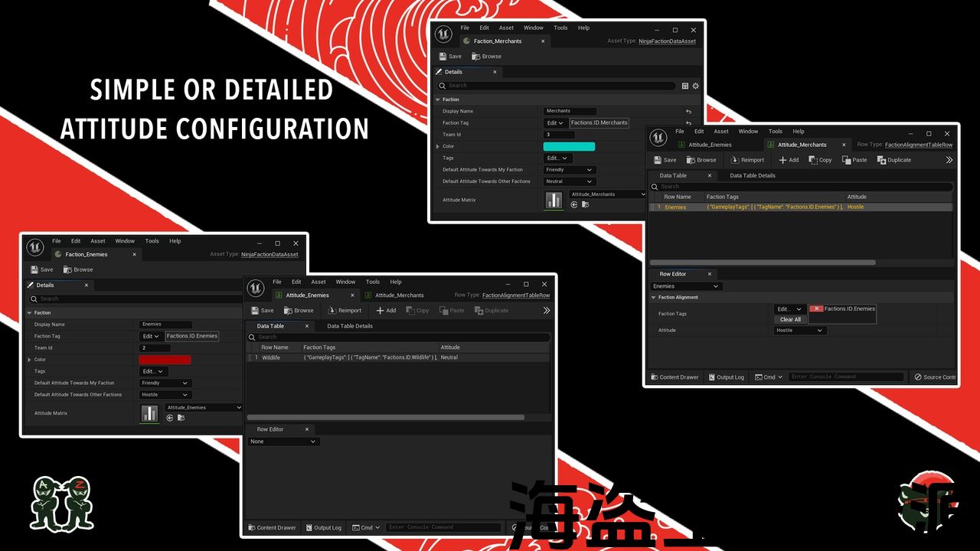Click the teal Color swatch for Merchants

[x=569, y=146]
